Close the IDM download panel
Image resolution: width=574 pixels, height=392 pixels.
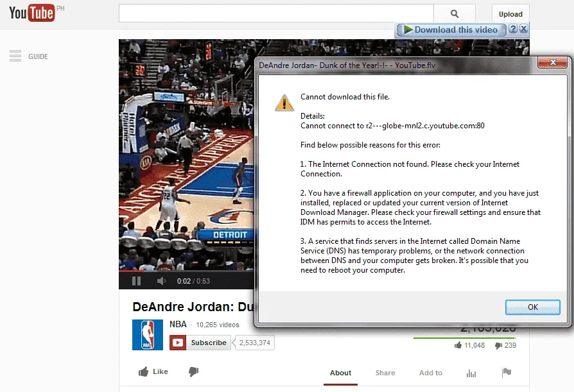tap(524, 28)
